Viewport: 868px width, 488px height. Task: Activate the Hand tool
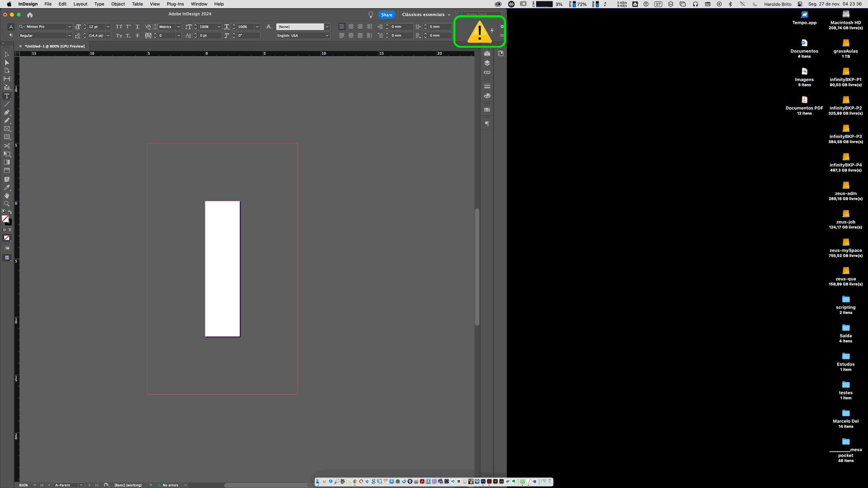(7, 196)
